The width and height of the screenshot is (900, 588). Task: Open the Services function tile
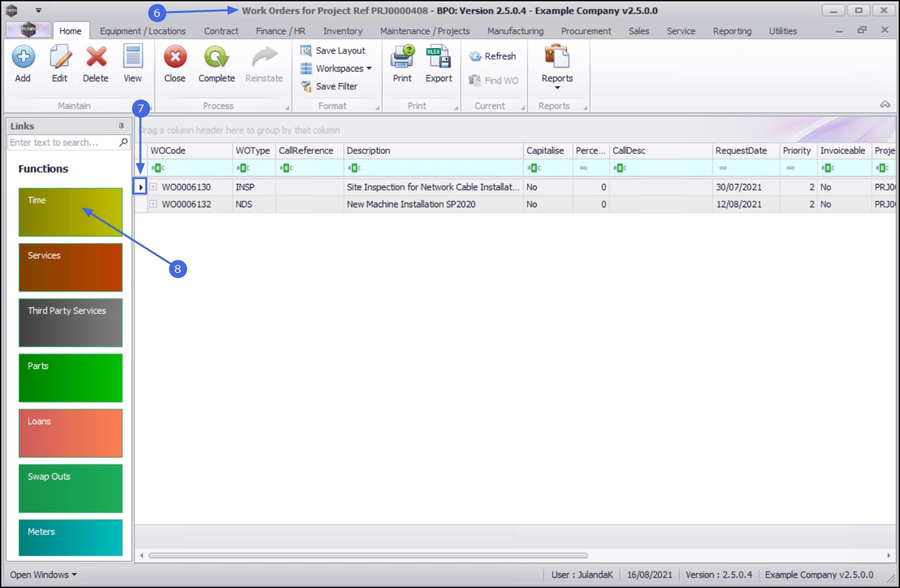tap(71, 268)
